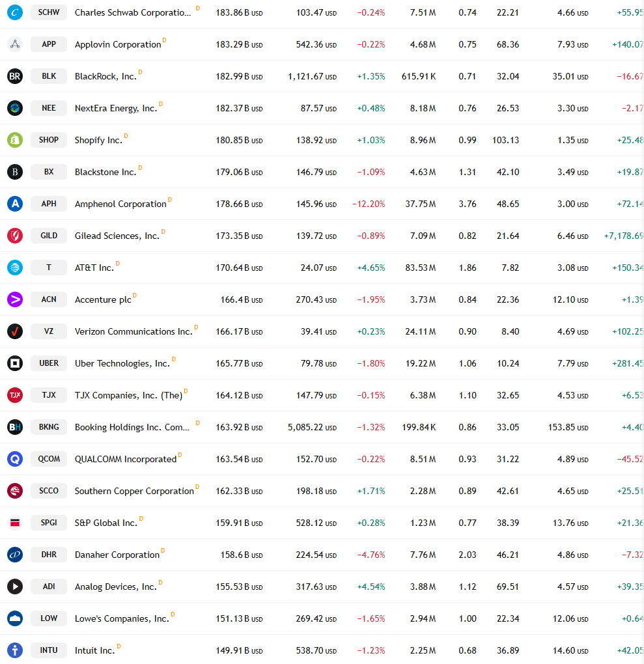The height and width of the screenshot is (664, 644).
Task: Click the AT&T globe logo icon
Action: pos(15,268)
